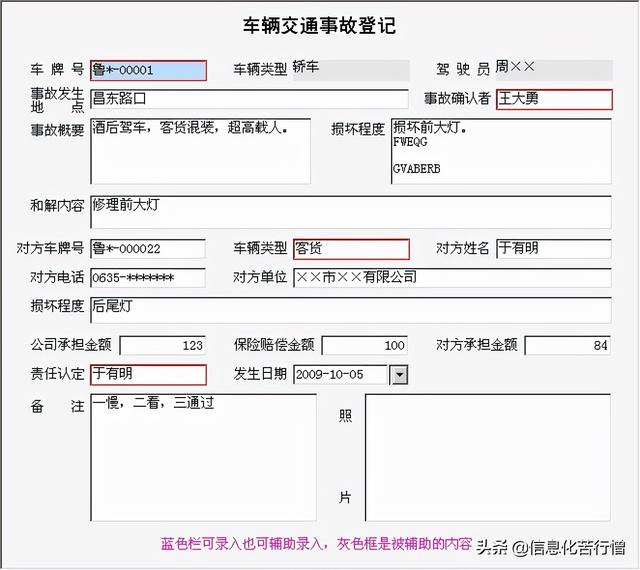Click the 车牌号 label
The image size is (640, 570).
(x=57, y=69)
